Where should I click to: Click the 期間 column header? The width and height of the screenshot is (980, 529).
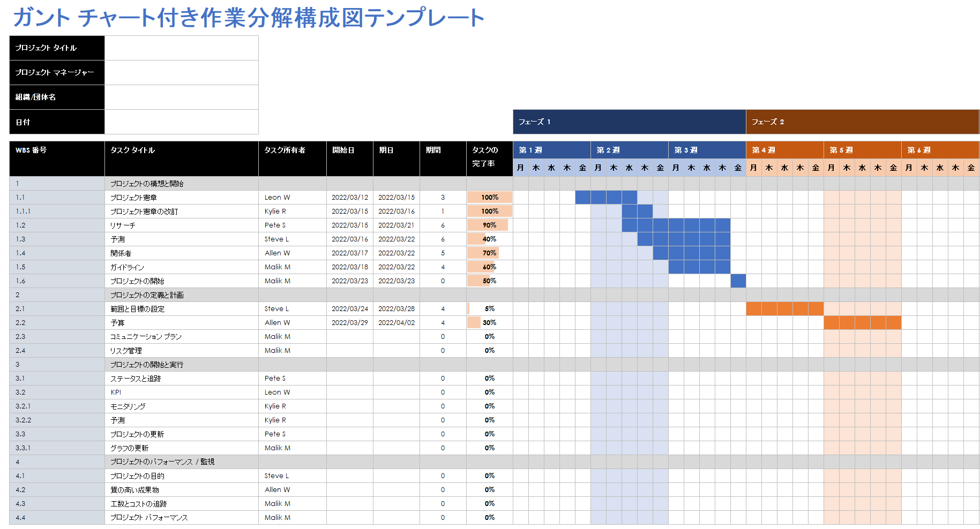[x=443, y=158]
